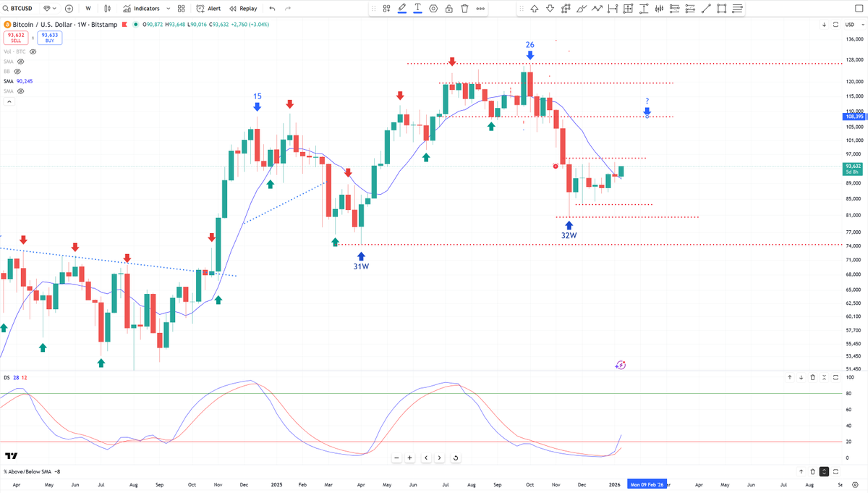Open the Indicators dialog
This screenshot has height=493, width=868.
click(141, 9)
